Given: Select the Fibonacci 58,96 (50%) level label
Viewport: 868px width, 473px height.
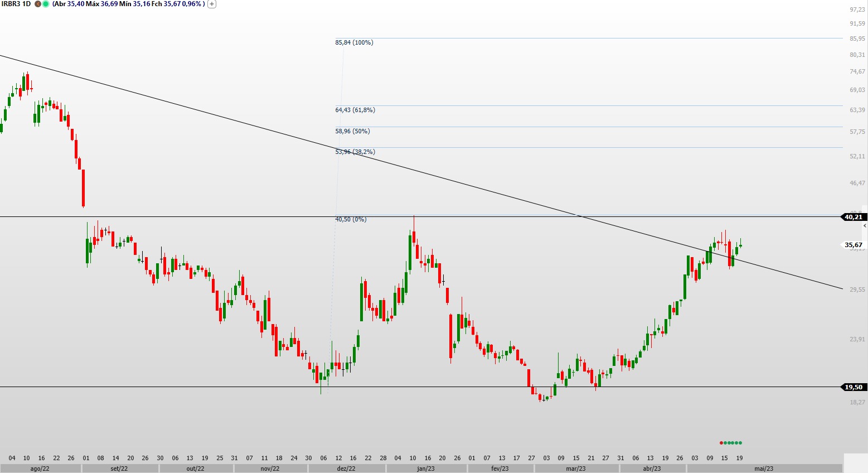Looking at the screenshot, I should [x=352, y=131].
